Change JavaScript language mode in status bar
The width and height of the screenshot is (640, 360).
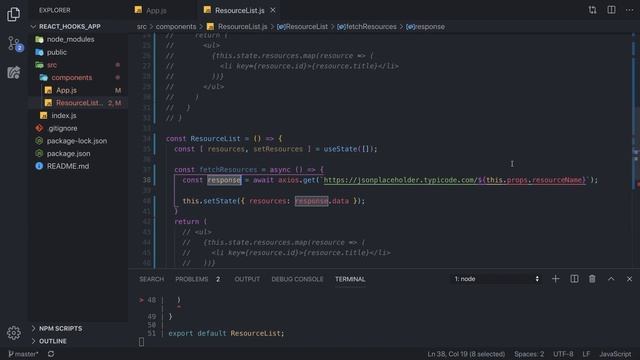pos(615,354)
